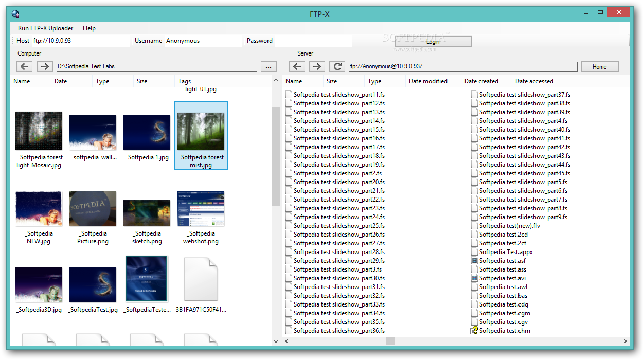The width and height of the screenshot is (644, 360).
Task: Go forward in Server navigation
Action: pyautogui.click(x=317, y=66)
